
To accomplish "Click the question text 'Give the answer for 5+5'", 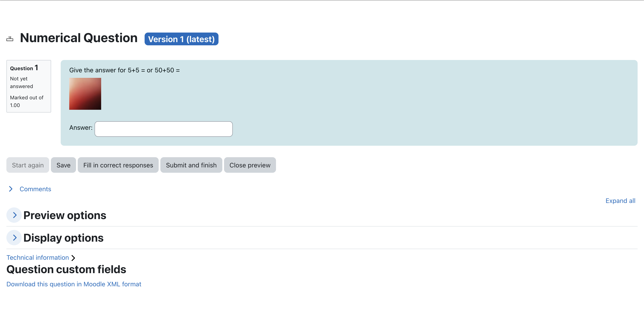I will [x=124, y=70].
